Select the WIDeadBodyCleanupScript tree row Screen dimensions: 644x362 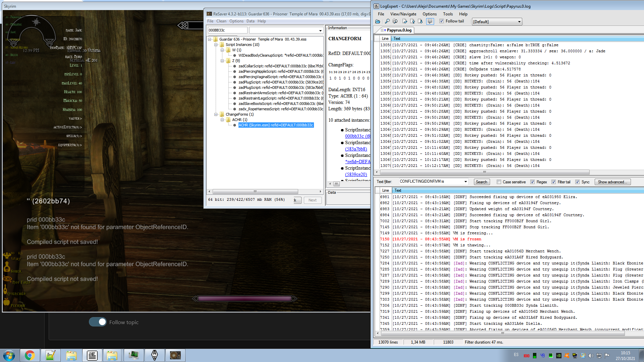tap(281, 55)
